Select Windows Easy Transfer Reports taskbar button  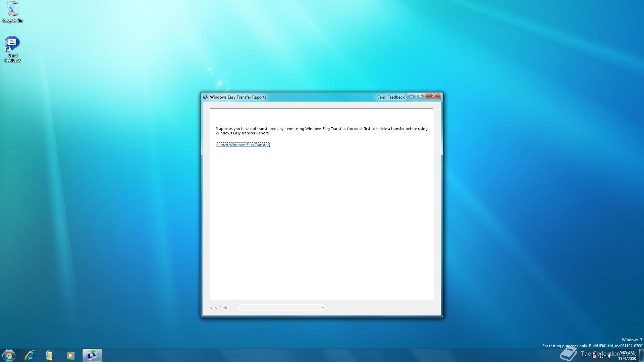[x=92, y=355]
